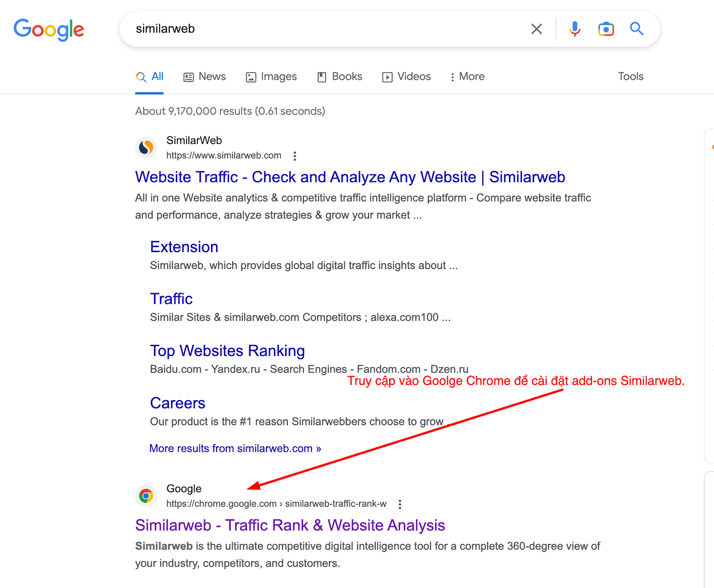Image resolution: width=714 pixels, height=588 pixels.
Task: Open Similarweb - Traffic Rank & Website Analysis
Action: click(290, 526)
